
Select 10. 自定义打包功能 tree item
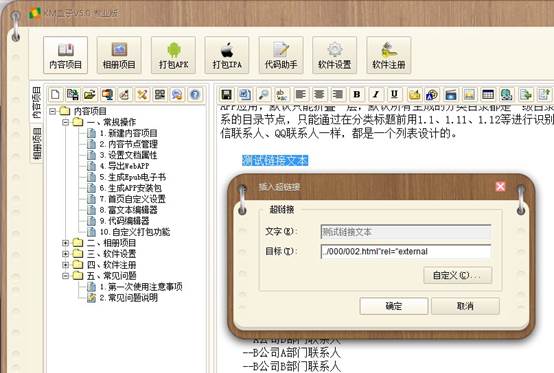[x=135, y=232]
